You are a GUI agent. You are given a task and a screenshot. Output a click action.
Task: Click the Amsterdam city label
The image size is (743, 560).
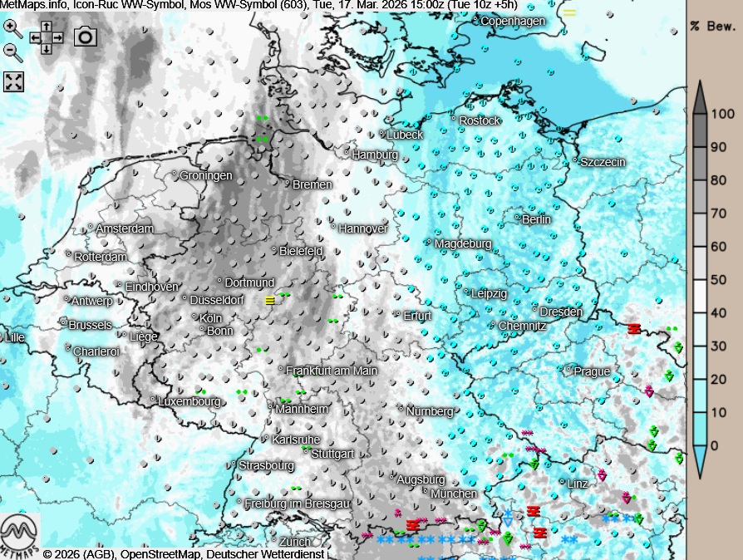pyautogui.click(x=125, y=228)
